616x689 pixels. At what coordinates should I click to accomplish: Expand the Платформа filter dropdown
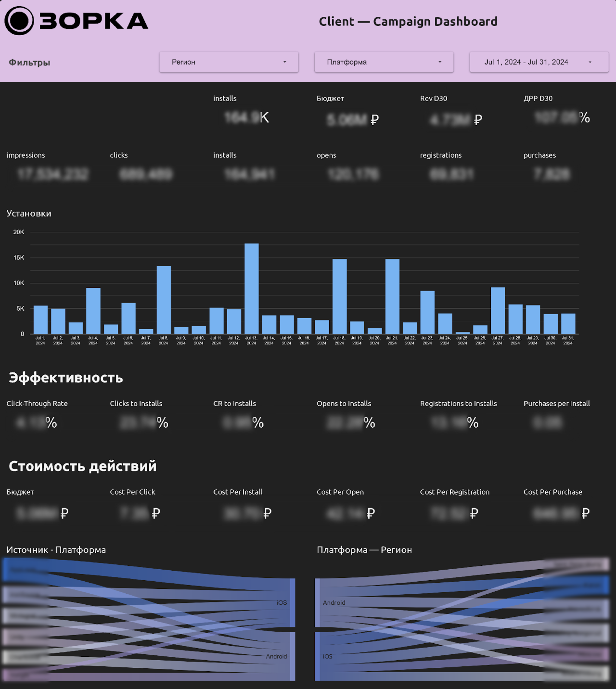click(384, 62)
